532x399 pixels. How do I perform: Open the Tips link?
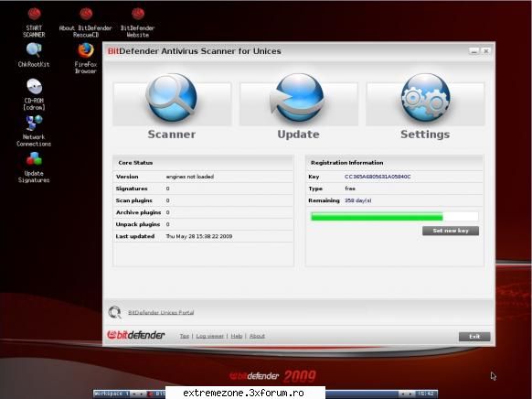coord(185,336)
